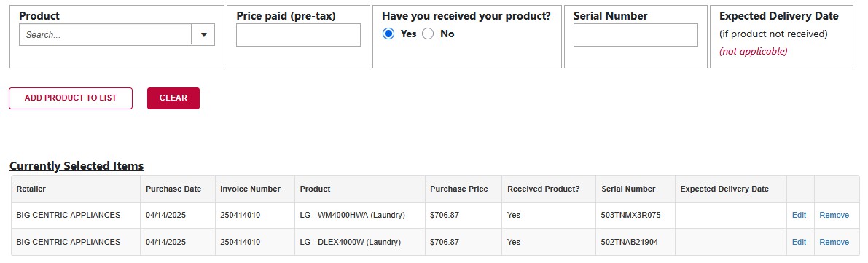Screen dimensions: 868x263
Task: Click the Expected Delivery Date column header
Action: point(724,189)
